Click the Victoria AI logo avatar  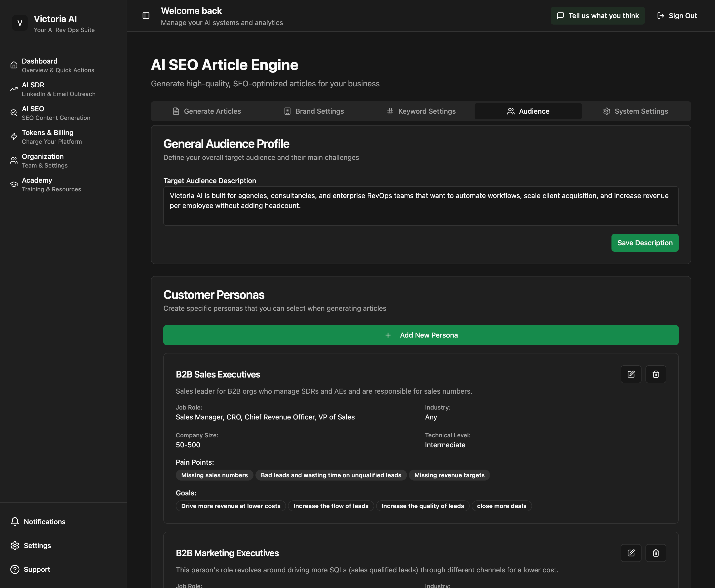tap(20, 23)
